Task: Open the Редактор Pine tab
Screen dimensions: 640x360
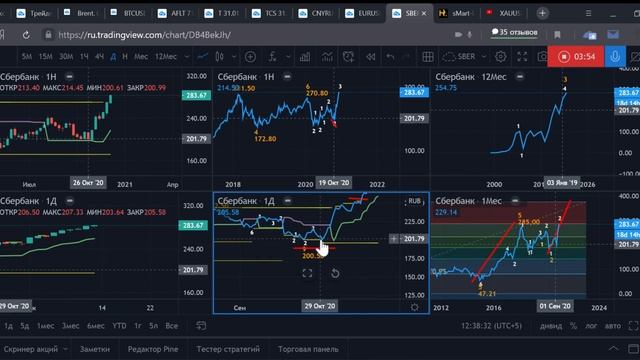Action: point(153,349)
